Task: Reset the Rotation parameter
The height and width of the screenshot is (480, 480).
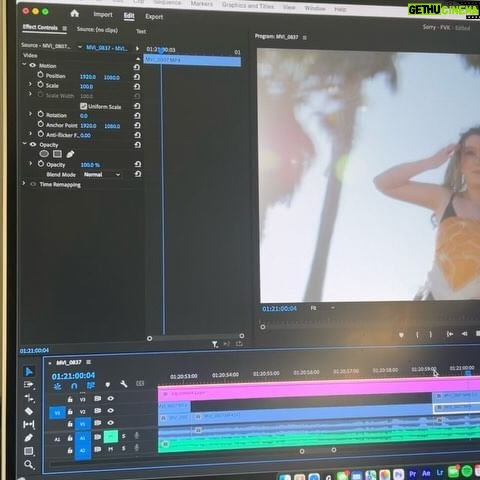Action: [x=137, y=116]
